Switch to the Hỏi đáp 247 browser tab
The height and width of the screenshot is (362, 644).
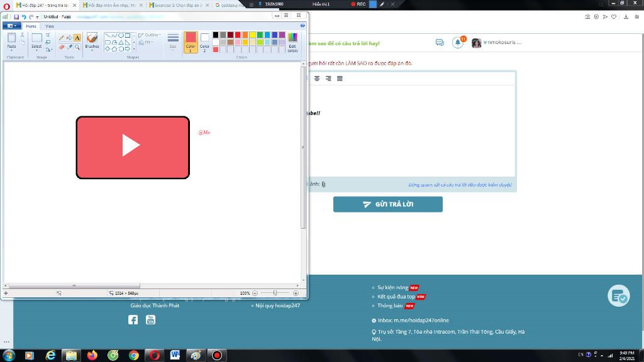(x=46, y=5)
